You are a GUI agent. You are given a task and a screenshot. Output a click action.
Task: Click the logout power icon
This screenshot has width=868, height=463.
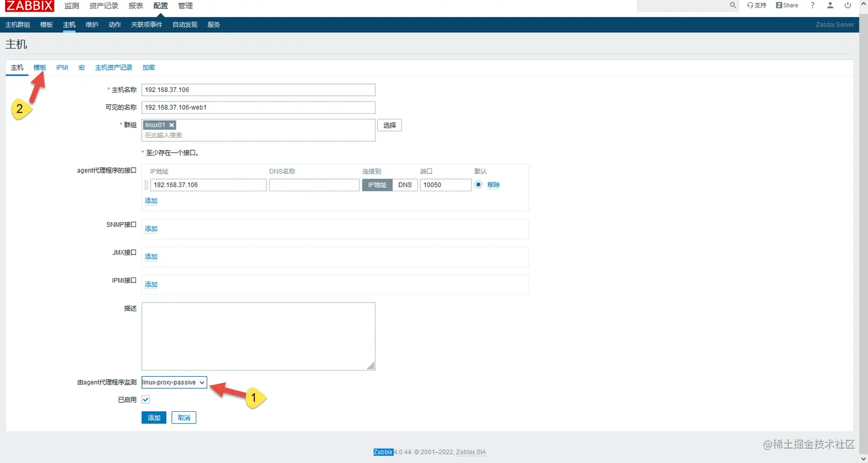pyautogui.click(x=847, y=5)
